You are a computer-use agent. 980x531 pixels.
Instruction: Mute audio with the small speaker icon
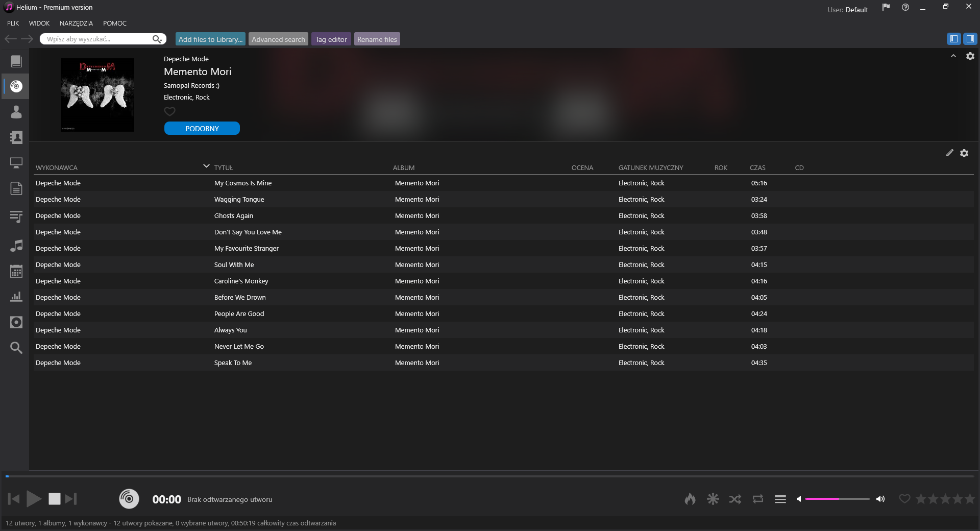[x=799, y=499]
